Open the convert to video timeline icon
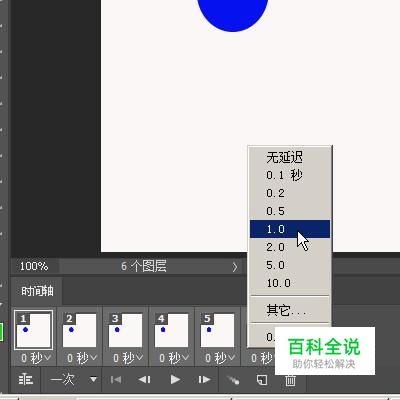Screen dimensions: 400x400 point(25,379)
